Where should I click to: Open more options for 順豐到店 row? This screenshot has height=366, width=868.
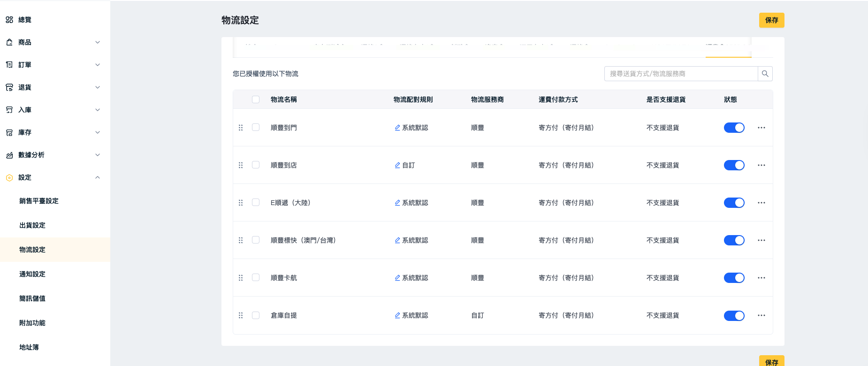(761, 165)
